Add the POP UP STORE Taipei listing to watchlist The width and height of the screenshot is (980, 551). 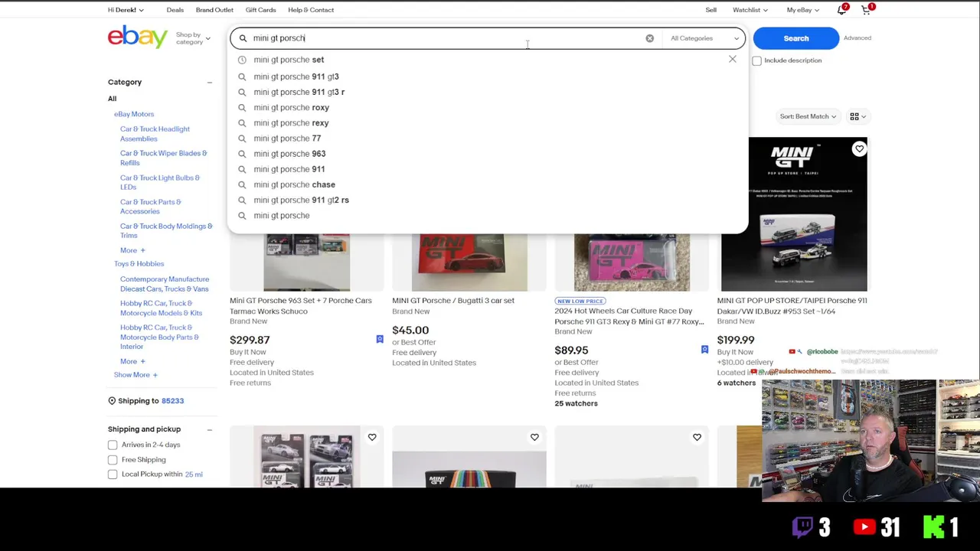pyautogui.click(x=859, y=148)
